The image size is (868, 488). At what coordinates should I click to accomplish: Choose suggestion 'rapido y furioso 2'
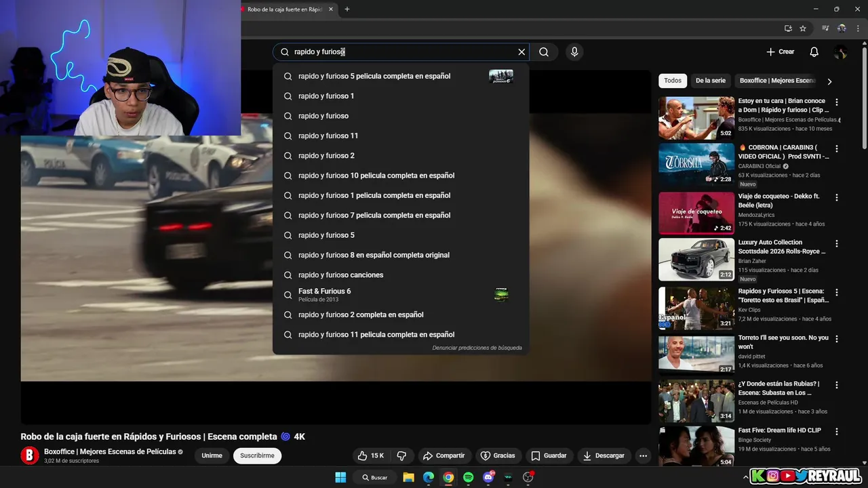pos(401,156)
